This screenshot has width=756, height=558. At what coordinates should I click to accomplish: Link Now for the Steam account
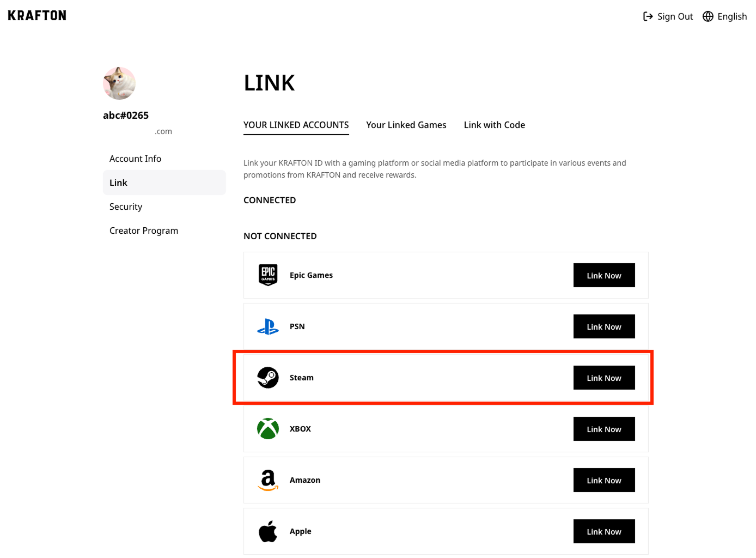coord(604,378)
